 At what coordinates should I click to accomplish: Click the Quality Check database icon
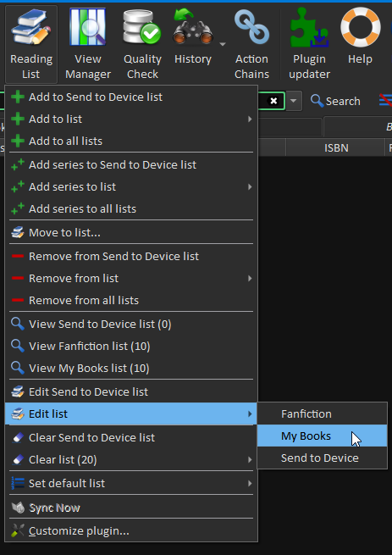(142, 28)
